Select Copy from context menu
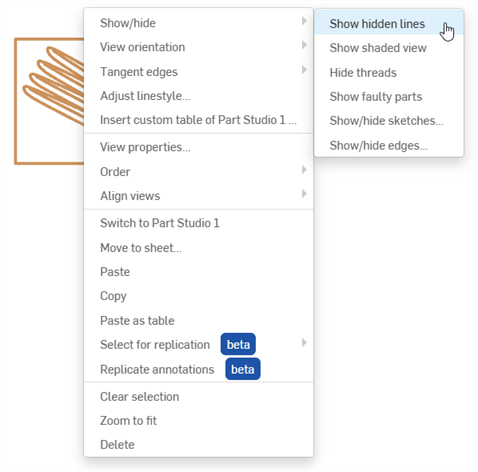 coord(198,296)
